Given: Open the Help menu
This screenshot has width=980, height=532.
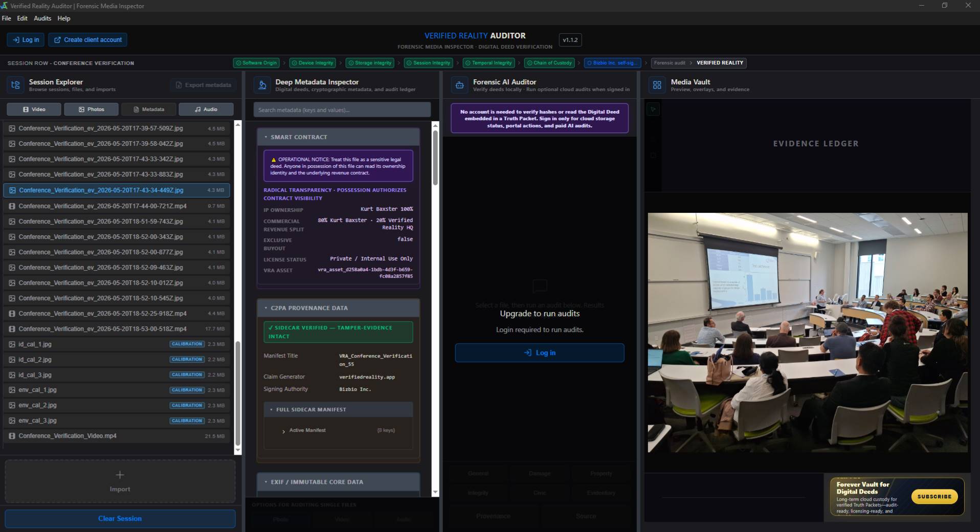Looking at the screenshot, I should pos(63,18).
